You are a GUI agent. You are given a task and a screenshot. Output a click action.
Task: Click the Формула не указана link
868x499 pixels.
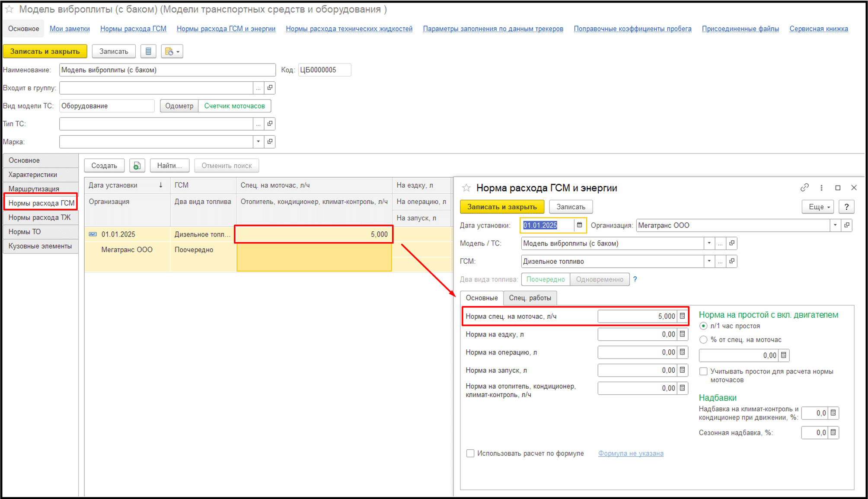(x=630, y=453)
